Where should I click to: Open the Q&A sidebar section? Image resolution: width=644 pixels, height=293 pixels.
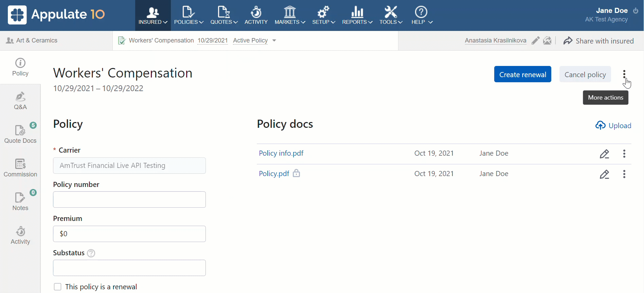20,101
